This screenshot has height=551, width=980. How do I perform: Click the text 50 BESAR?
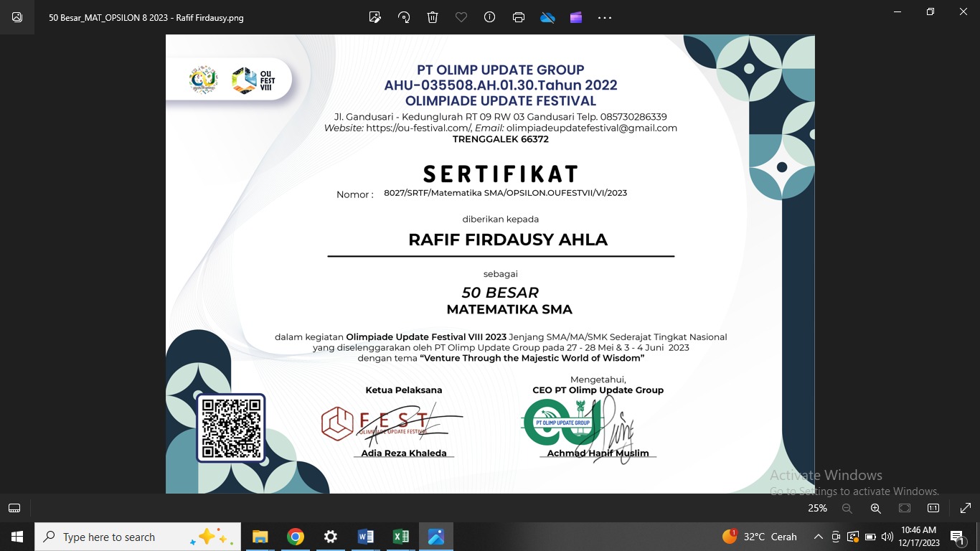tap(500, 293)
